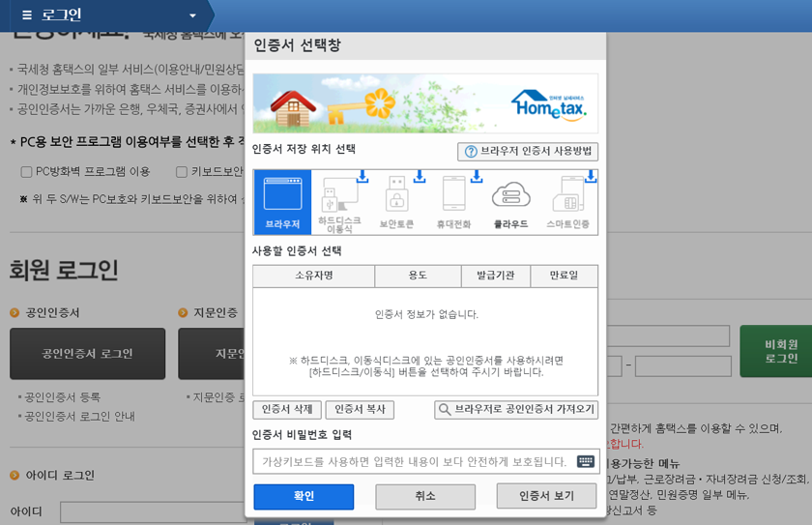Expand the 로그인 dropdown arrow
Viewport: 812px width, 525px height.
(x=192, y=15)
